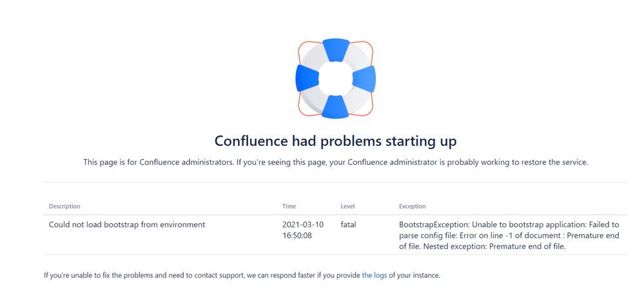Viewport: 644px width, 293px height.
Task: Click the bottom blue segment of lifebuoy
Action: 336,107
